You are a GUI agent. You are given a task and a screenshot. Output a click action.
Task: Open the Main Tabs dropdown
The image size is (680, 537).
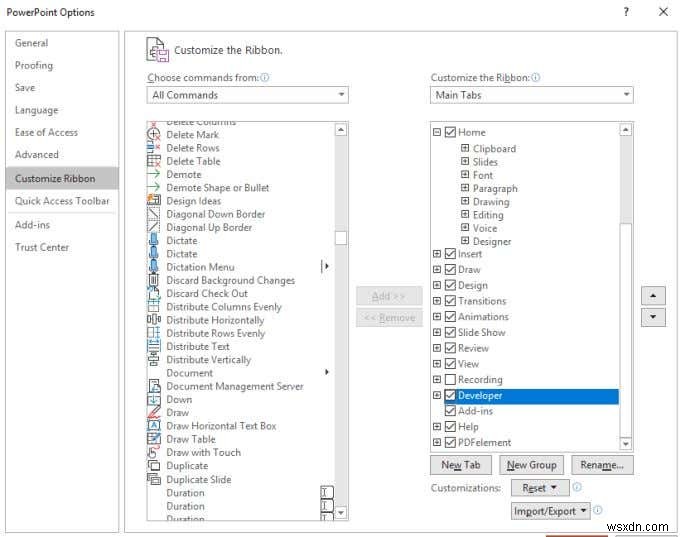click(x=531, y=95)
